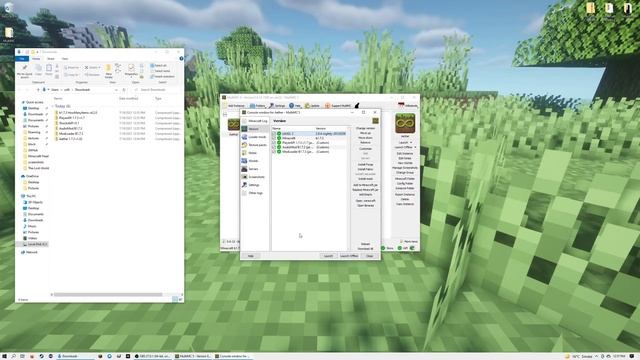This screenshot has height=360, width=640.
Task: Open desktop folder icon below Recycle Bin
Action: [9, 34]
